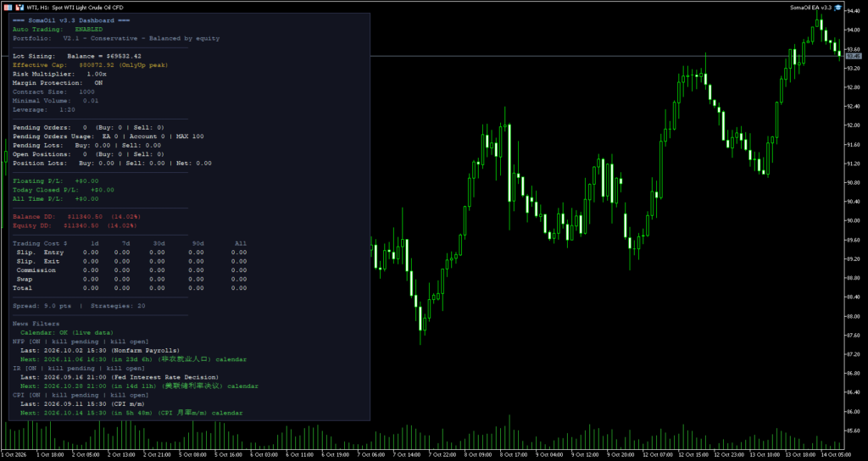
Task: Click the Last Nonfarm Payrolls entry
Action: pos(100,350)
